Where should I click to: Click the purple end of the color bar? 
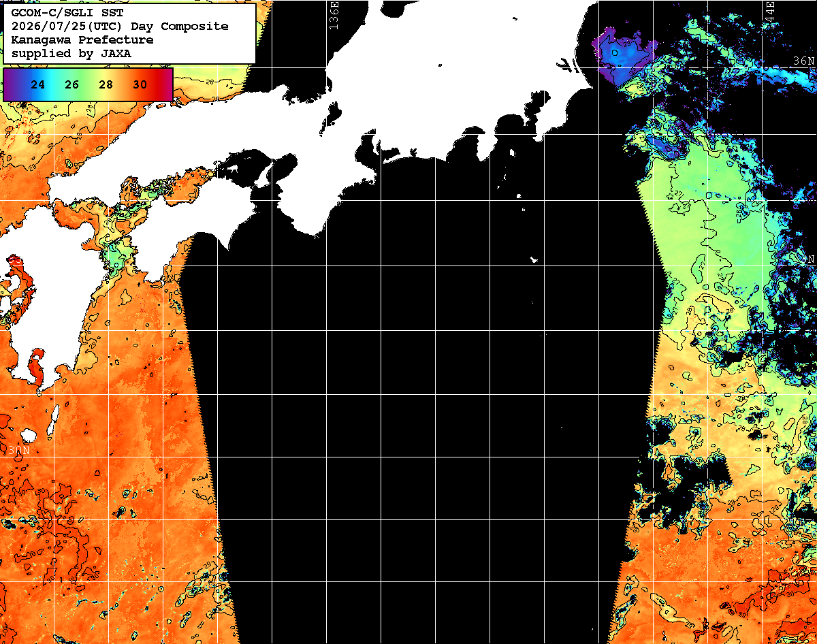tap(10, 85)
